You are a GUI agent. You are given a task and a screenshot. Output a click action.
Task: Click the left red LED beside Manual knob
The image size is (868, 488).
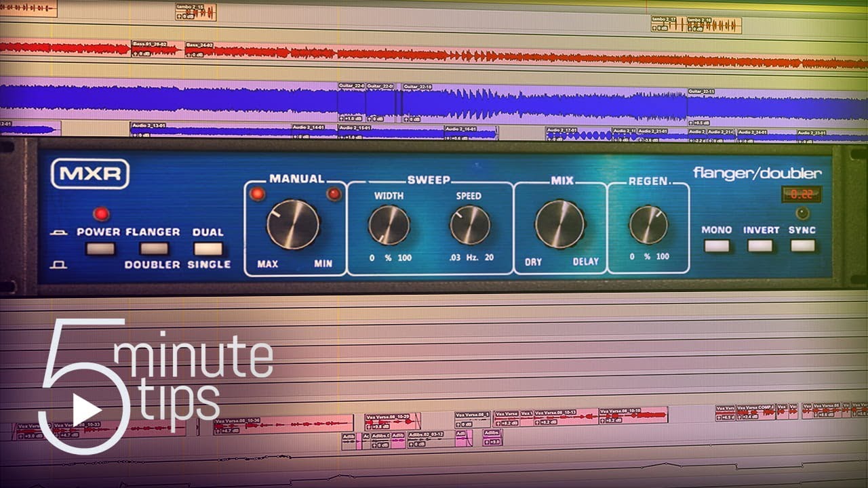(x=258, y=195)
